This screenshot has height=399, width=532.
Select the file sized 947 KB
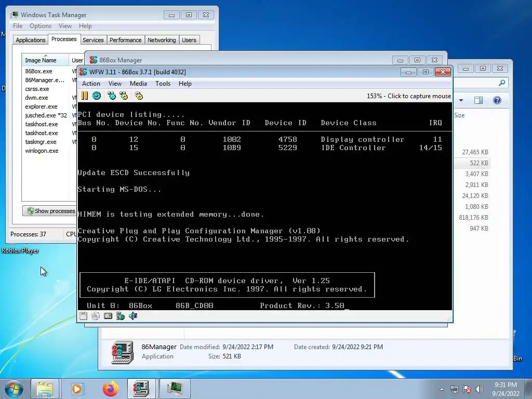pyautogui.click(x=478, y=229)
